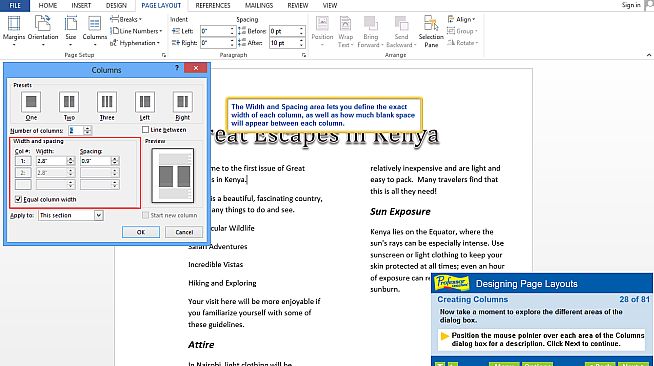Click the Wrap Text button
The image size is (654, 366).
pyautogui.click(x=345, y=31)
